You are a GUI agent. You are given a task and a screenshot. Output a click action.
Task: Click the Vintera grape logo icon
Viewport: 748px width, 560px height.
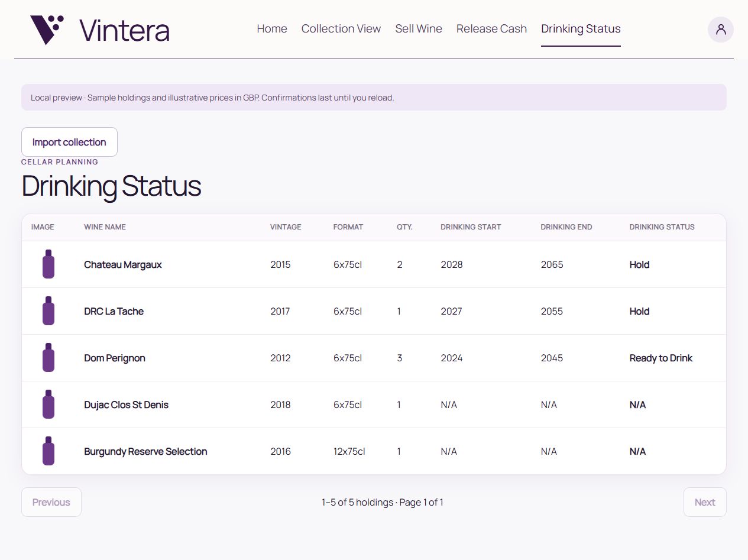(47, 30)
